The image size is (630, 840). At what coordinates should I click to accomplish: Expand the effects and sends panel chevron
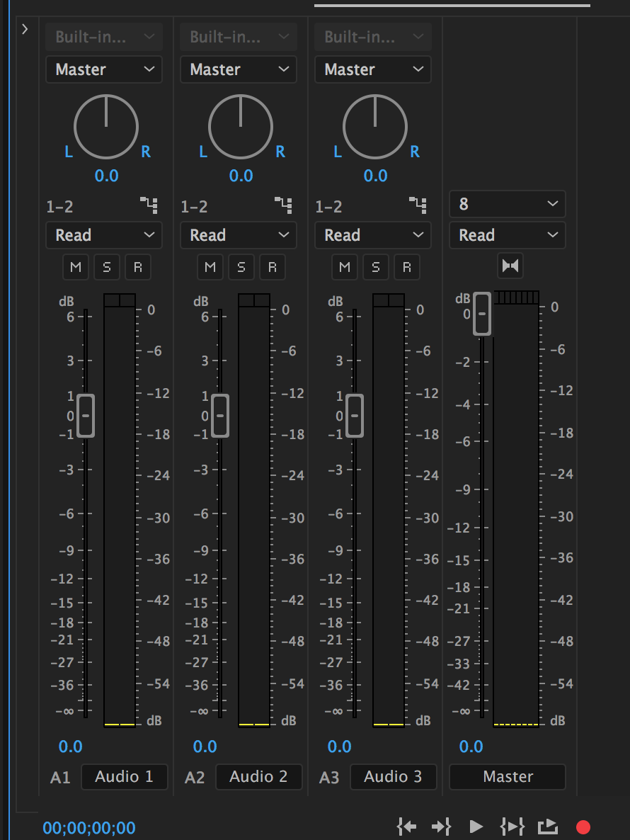pos(25,29)
